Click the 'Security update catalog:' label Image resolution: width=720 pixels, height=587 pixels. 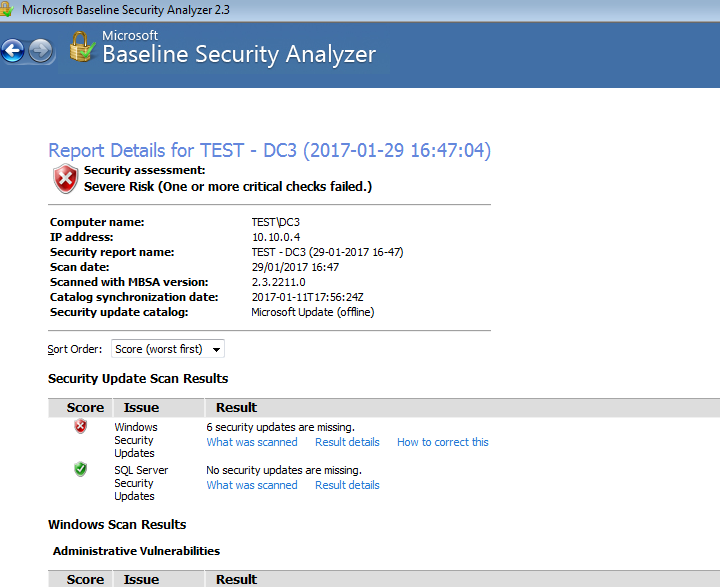click(x=119, y=312)
